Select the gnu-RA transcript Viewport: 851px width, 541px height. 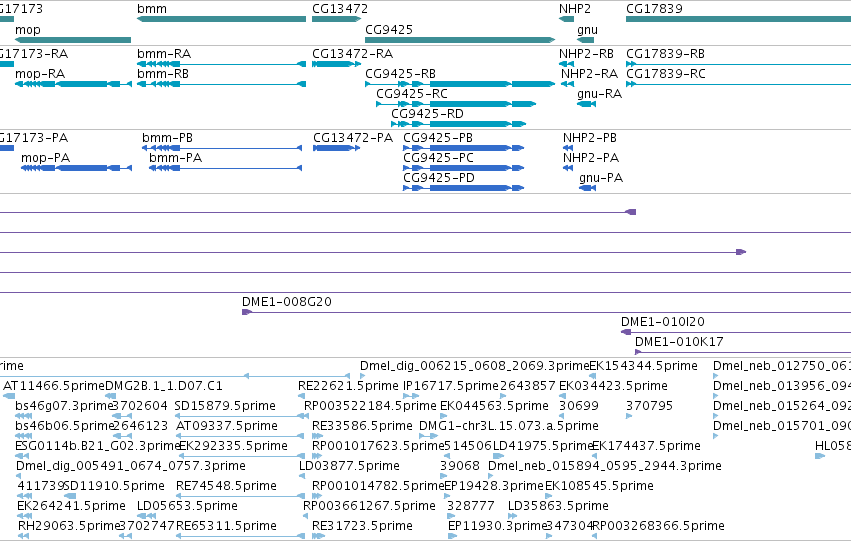(586, 104)
